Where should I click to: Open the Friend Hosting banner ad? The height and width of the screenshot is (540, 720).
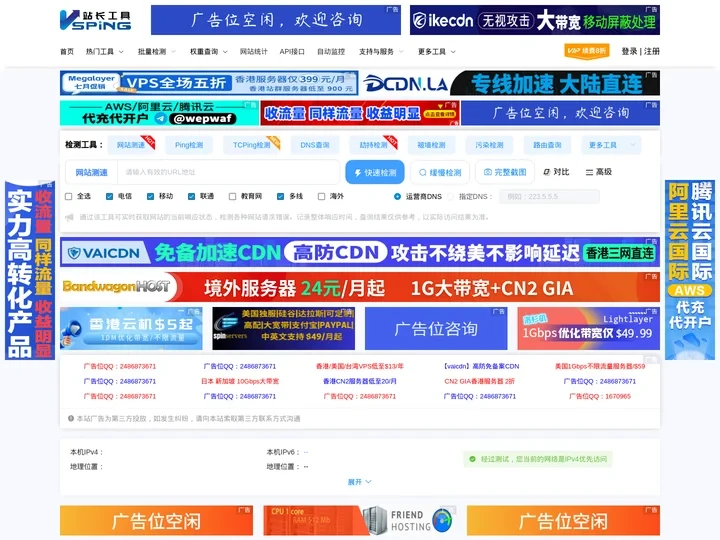[x=360, y=520]
